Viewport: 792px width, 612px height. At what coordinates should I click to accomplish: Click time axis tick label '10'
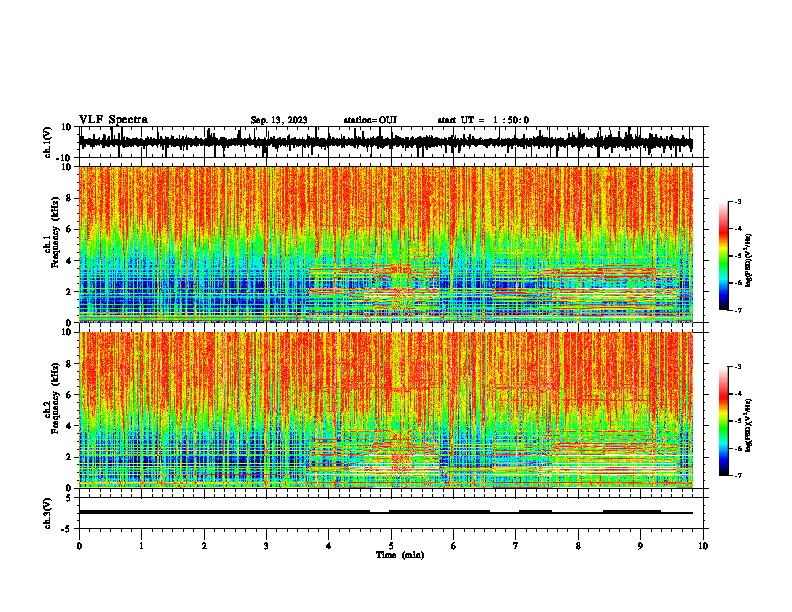click(x=703, y=546)
